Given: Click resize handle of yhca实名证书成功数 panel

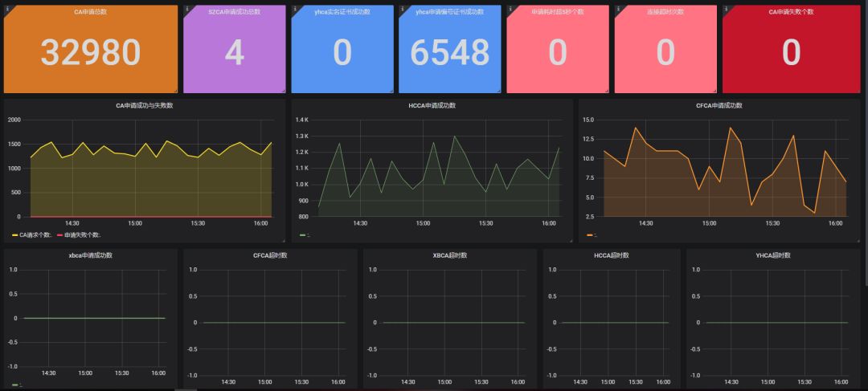Looking at the screenshot, I should (x=391, y=90).
